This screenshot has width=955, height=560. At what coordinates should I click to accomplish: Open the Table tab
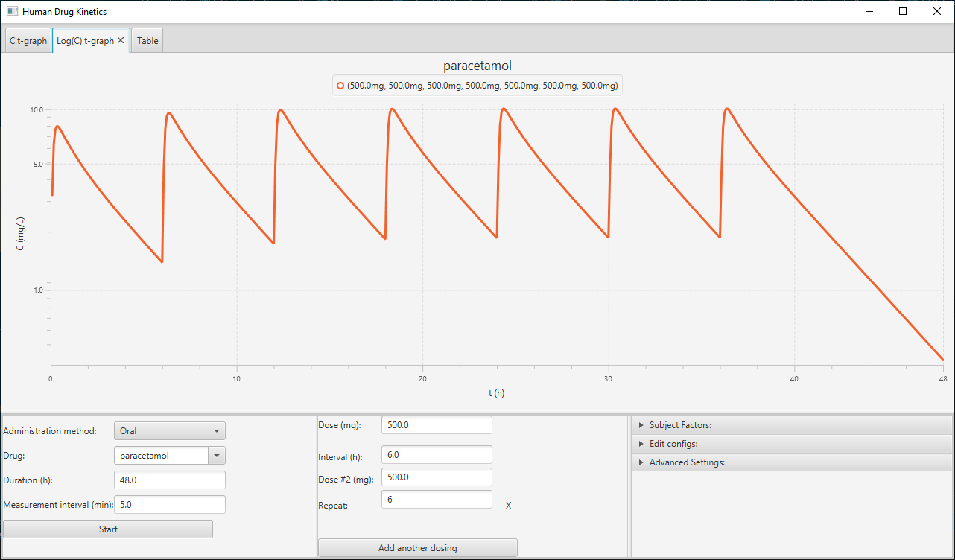[x=147, y=41]
